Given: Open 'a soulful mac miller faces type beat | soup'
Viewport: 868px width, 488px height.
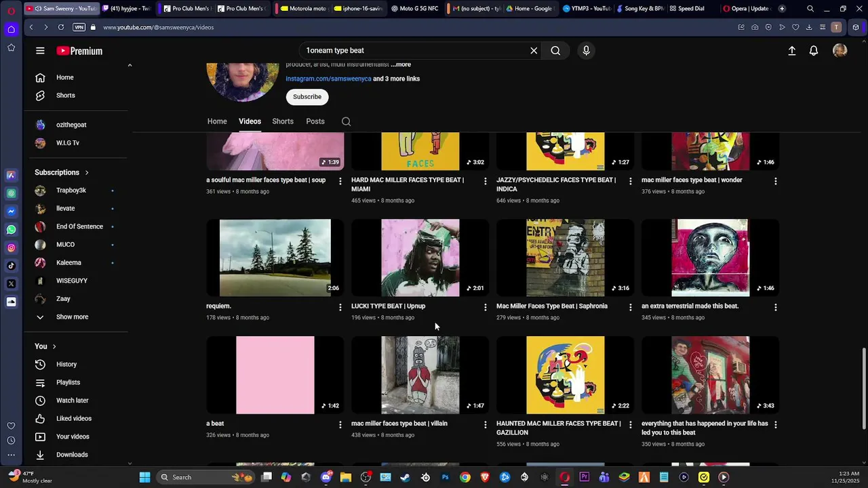Looking at the screenshot, I should click(x=266, y=180).
